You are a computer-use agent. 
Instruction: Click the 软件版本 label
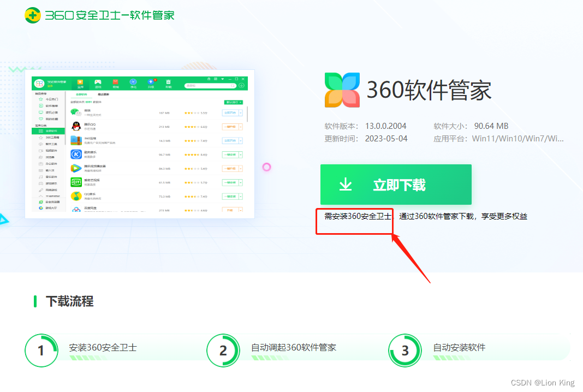pos(341,126)
